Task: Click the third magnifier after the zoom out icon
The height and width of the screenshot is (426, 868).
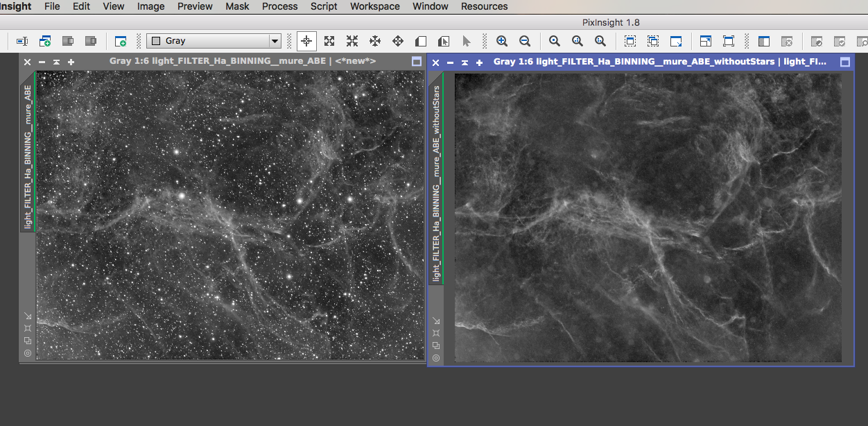Action: tap(600, 41)
